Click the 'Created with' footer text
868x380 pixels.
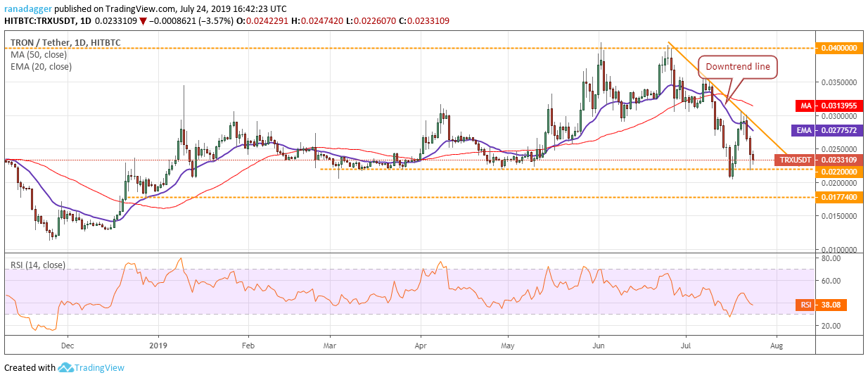[30, 368]
